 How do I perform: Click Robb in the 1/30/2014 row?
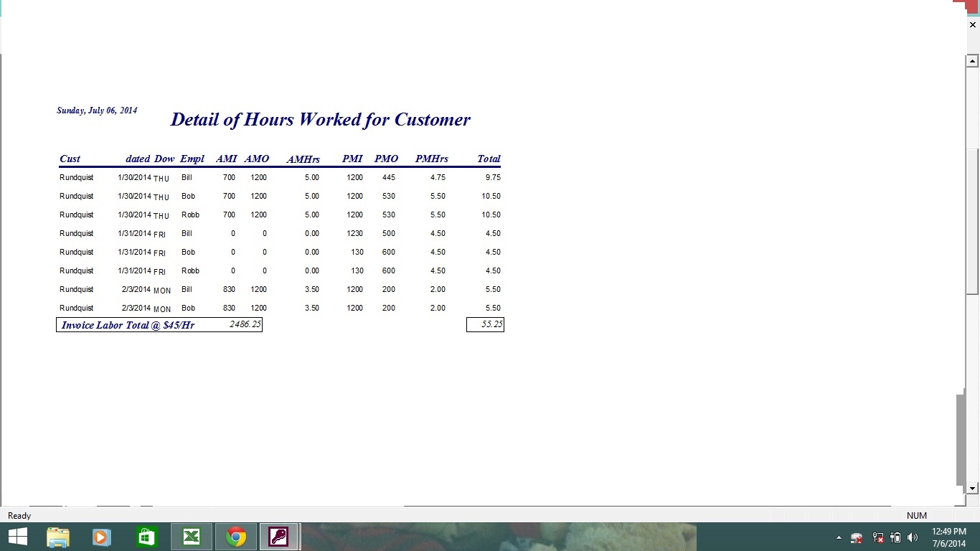coord(190,215)
